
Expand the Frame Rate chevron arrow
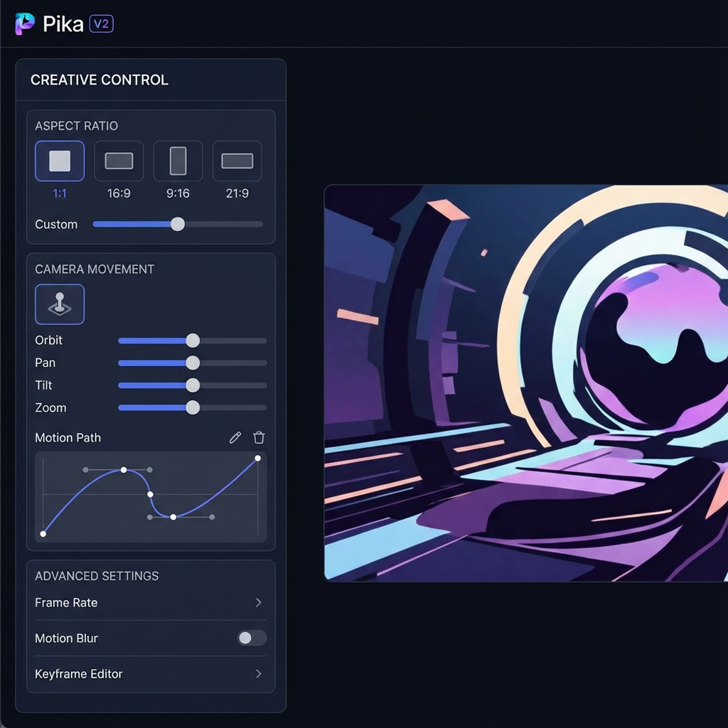pos(258,603)
